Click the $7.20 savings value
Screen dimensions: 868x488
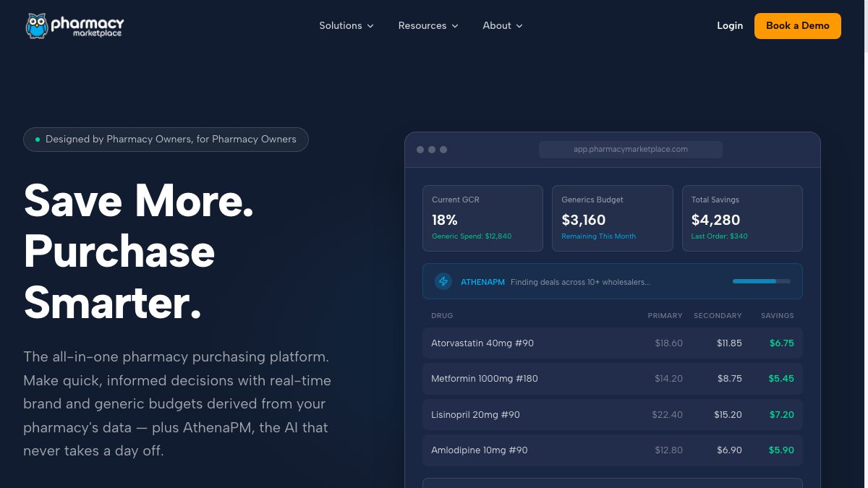(782, 415)
